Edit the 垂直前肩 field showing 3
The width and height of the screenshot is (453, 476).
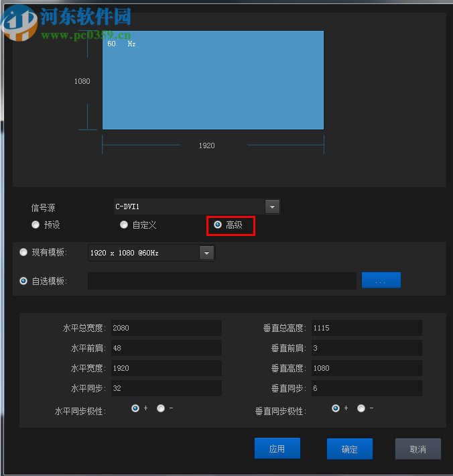click(x=367, y=348)
